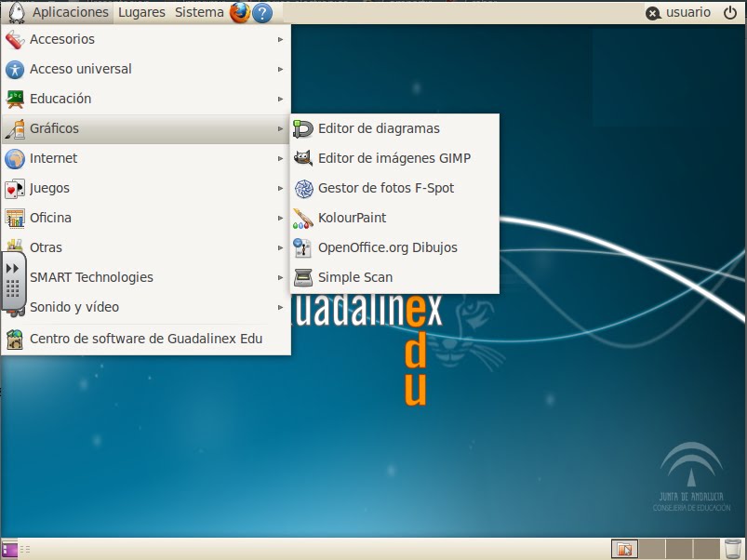Select the Internet menu entry text
The width and height of the screenshot is (747, 560).
pos(53,158)
